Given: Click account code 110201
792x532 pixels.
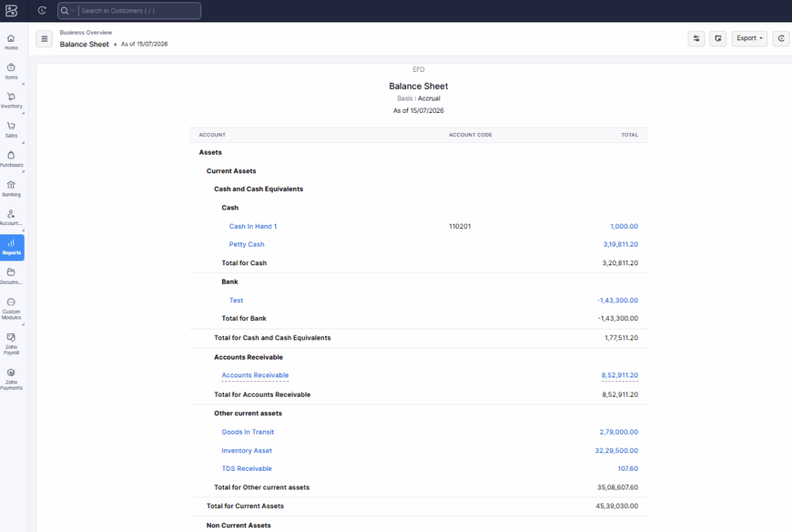Looking at the screenshot, I should (x=459, y=226).
